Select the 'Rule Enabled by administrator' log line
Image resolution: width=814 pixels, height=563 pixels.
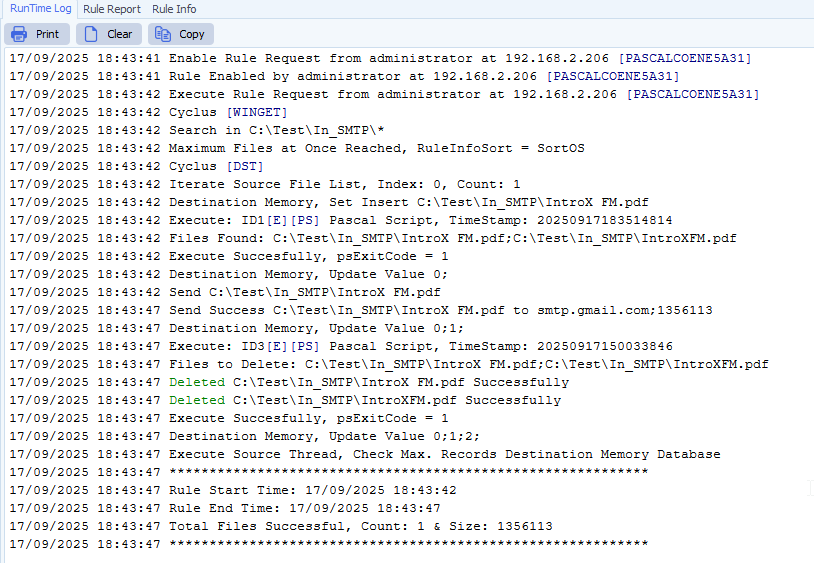click(x=344, y=76)
